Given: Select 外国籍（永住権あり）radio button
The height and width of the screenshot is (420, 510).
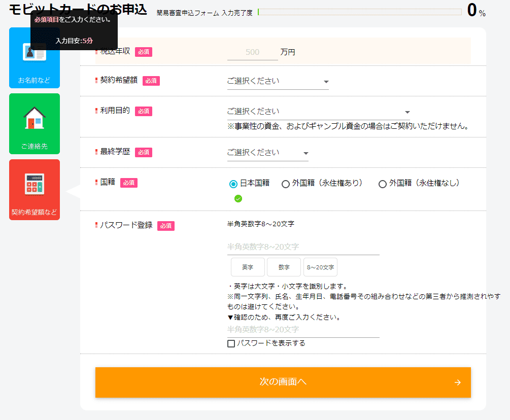Looking at the screenshot, I should 286,184.
